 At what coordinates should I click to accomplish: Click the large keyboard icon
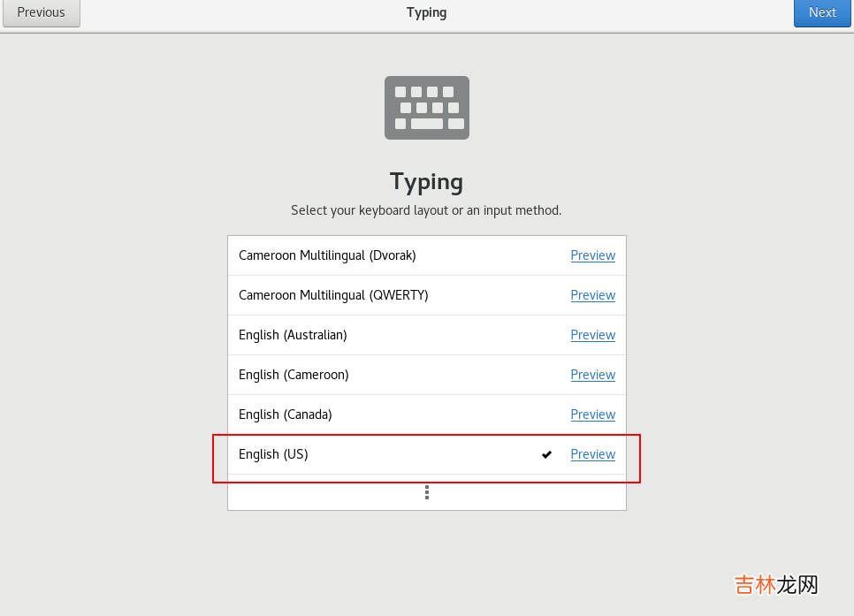(x=426, y=108)
